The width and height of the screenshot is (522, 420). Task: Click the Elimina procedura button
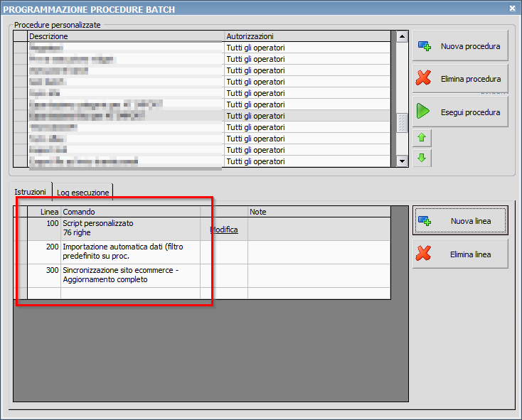tap(460, 79)
